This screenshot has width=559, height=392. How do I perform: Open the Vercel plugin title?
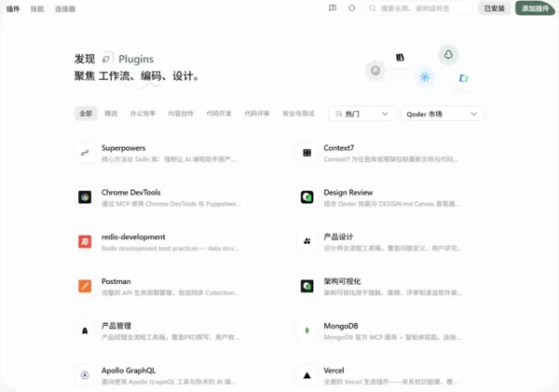click(x=334, y=371)
